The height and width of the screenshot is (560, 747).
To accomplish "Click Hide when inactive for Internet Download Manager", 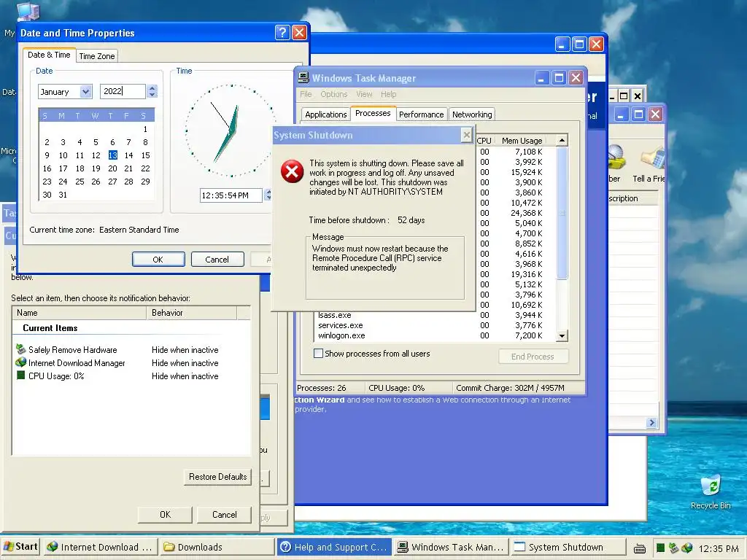I will pos(185,363).
